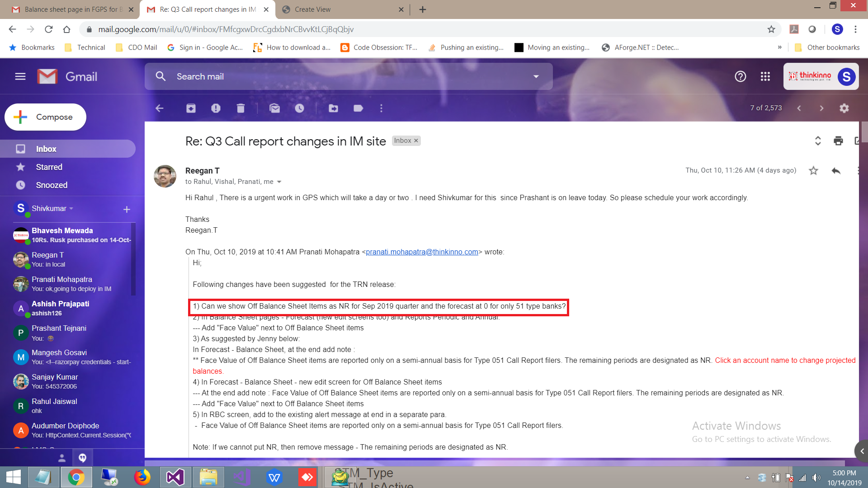Open Other bookmarks folder

[x=827, y=47]
